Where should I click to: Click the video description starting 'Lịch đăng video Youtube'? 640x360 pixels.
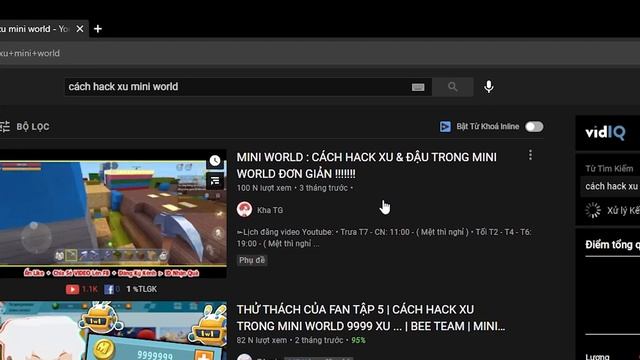[x=384, y=238]
